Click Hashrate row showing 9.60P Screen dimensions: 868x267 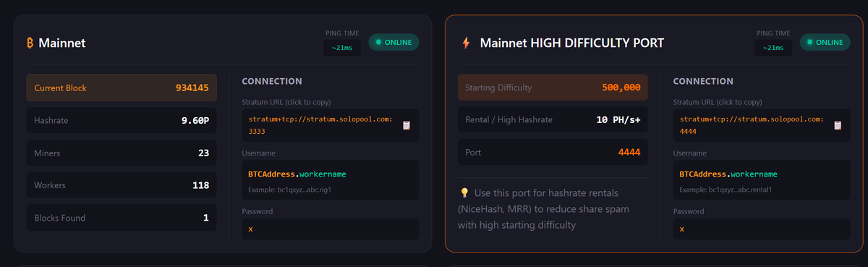coord(122,120)
